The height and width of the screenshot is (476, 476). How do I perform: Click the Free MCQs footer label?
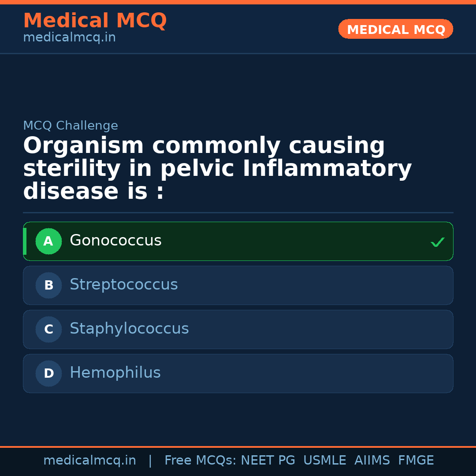(200, 461)
